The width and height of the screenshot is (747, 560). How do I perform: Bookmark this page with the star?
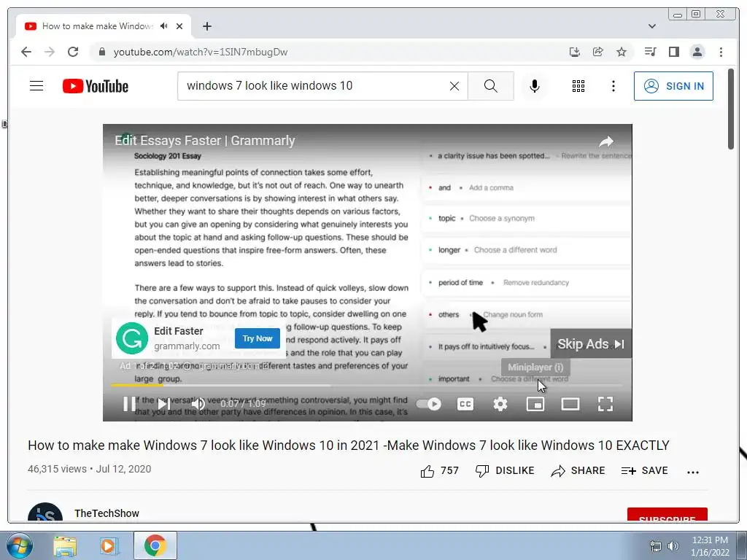tap(622, 52)
